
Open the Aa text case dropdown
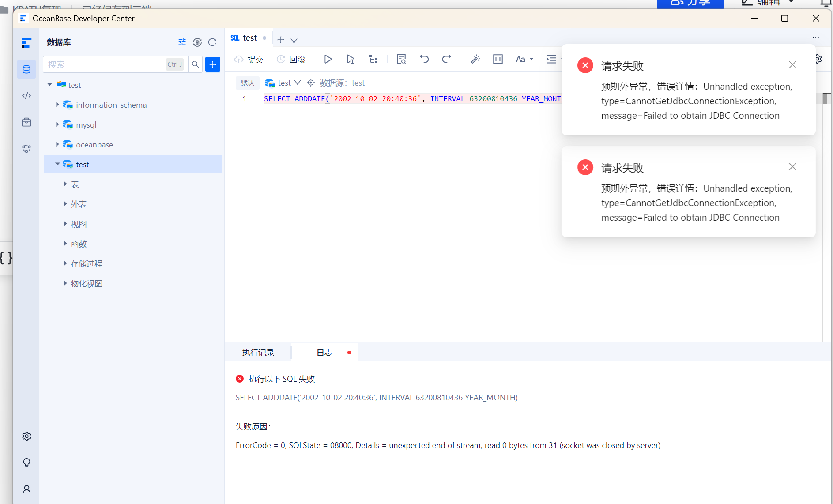pos(524,59)
